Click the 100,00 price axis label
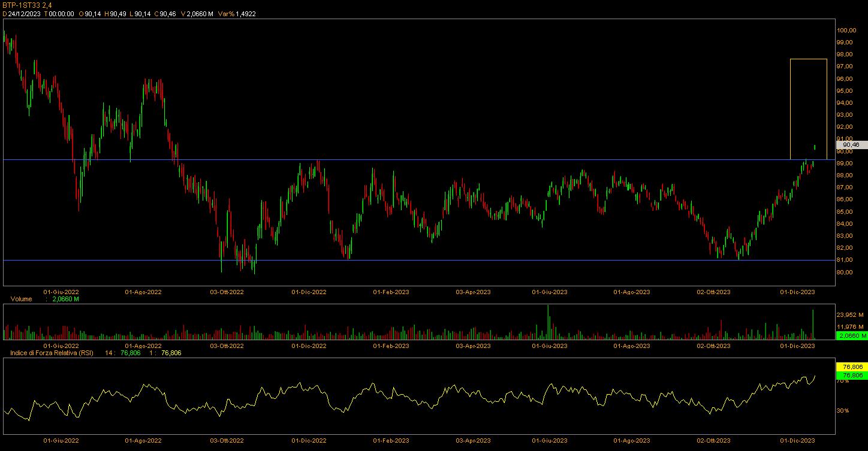The image size is (868, 451). click(846, 31)
